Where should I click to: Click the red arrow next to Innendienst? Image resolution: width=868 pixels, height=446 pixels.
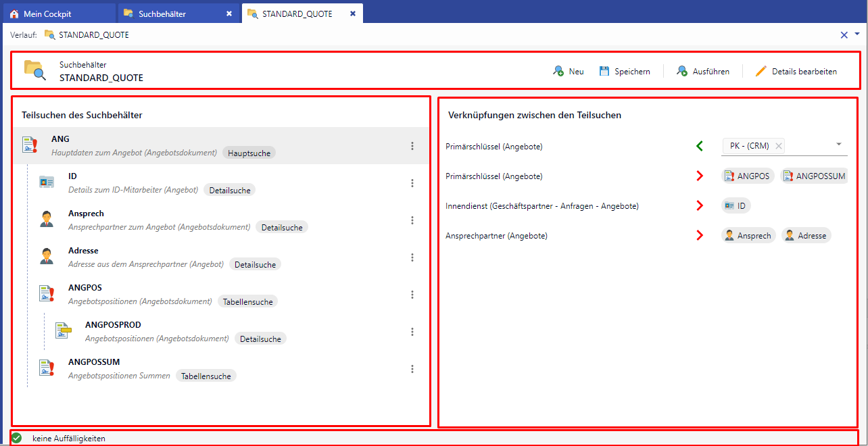point(700,205)
